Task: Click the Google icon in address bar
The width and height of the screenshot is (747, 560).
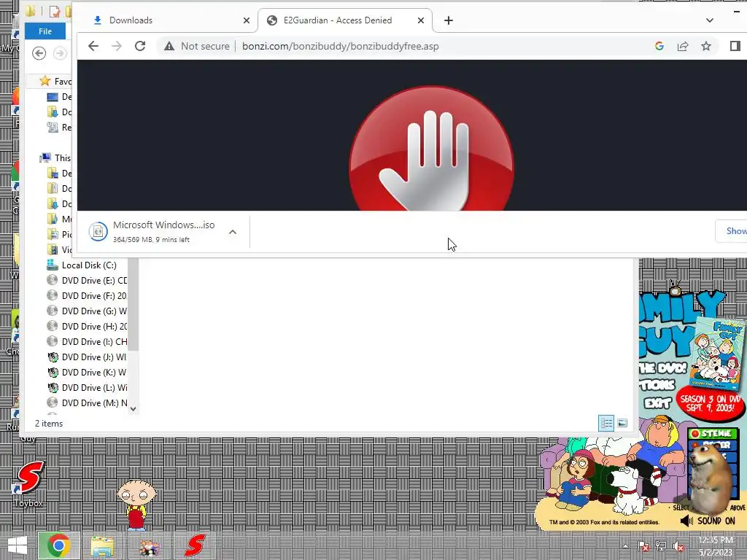Action: [x=659, y=46]
